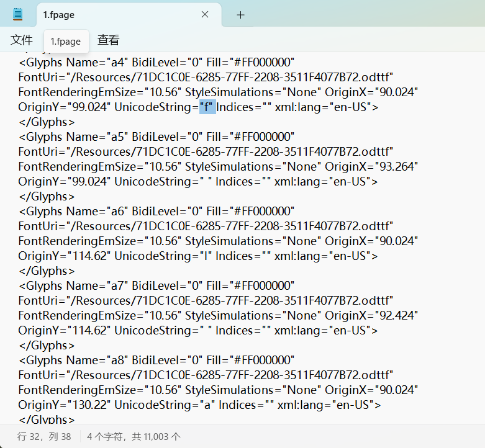The width and height of the screenshot is (485, 448).
Task: Click the Notepad app icon in the title bar
Action: coord(18,14)
